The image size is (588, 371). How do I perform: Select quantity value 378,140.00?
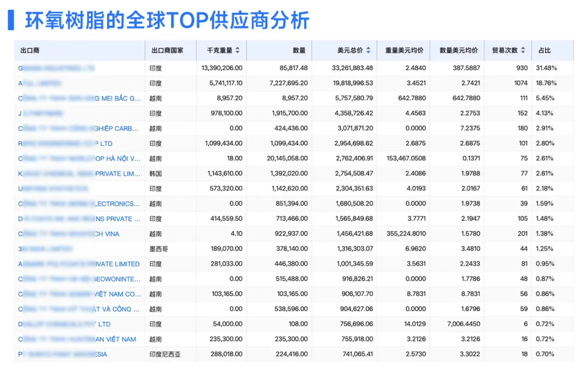292,249
